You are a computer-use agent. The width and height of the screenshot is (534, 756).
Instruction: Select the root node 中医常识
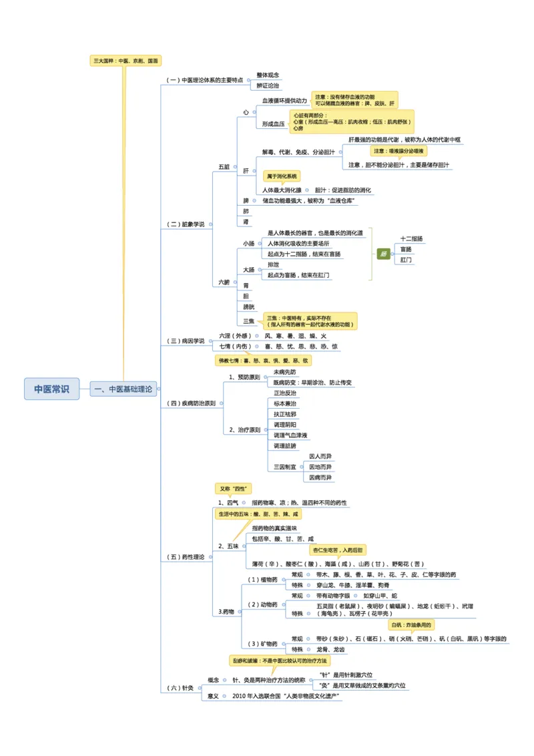tap(51, 387)
